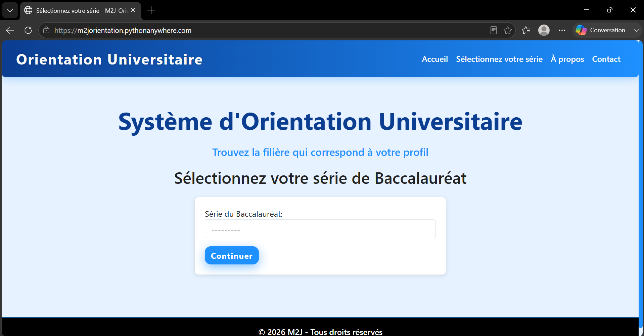Click the Orientation Universitaire site logo

point(109,59)
